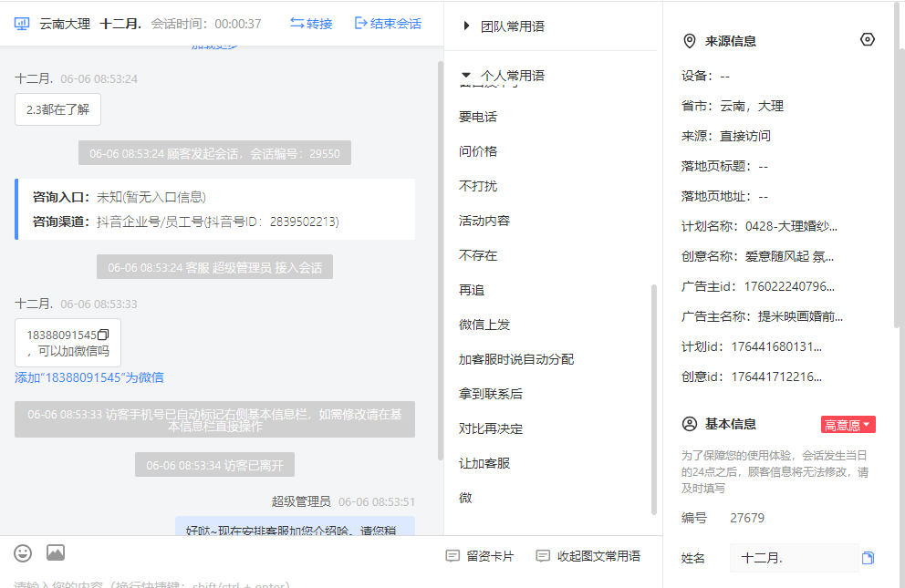Select the phrase 活动内容
Viewport: 905px width, 588px height.
484,221
